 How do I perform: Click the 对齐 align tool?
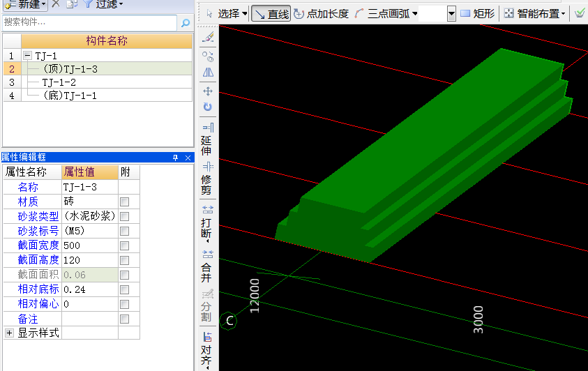pos(207,349)
